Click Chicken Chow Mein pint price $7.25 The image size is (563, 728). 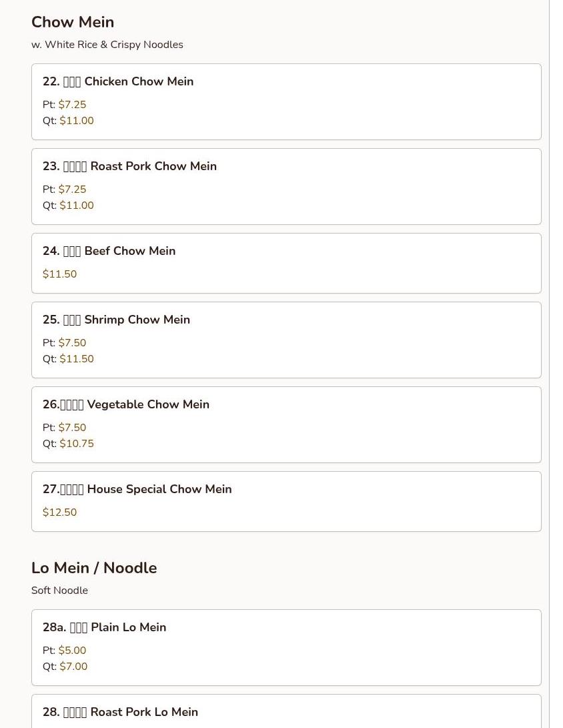coord(72,105)
